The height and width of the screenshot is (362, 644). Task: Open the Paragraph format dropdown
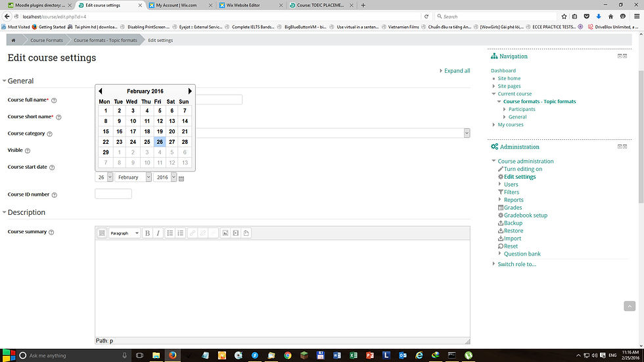(x=124, y=233)
